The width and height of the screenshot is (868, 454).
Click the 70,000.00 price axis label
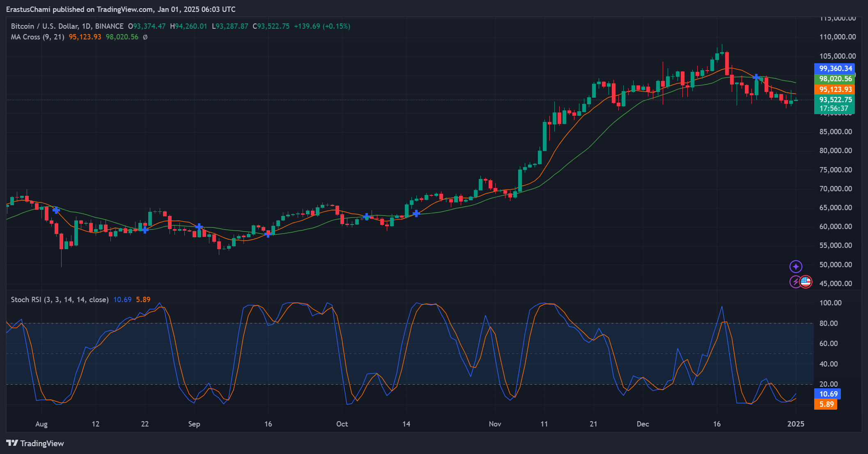(x=836, y=189)
